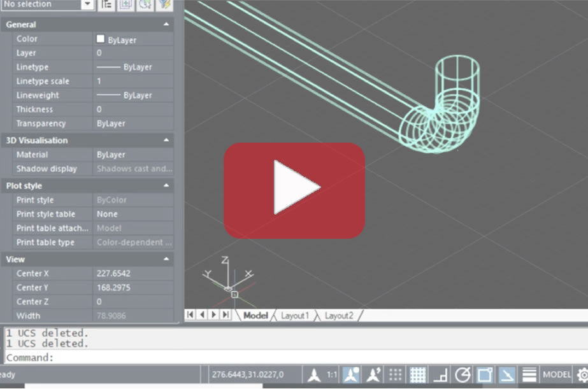The height and width of the screenshot is (389, 588).
Task: Toggle snap mode dotted grid icon
Action: pos(396,374)
